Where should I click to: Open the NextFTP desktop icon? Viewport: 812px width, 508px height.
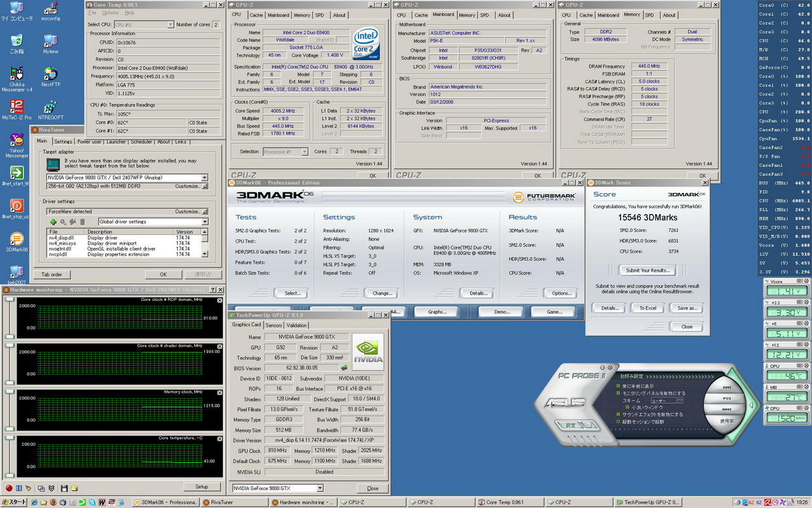tap(51, 74)
